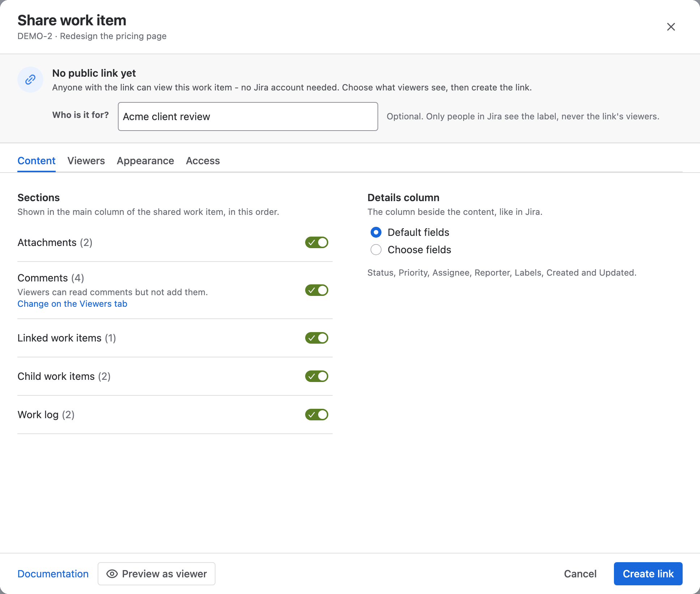Switch to the Access tab

[203, 161]
